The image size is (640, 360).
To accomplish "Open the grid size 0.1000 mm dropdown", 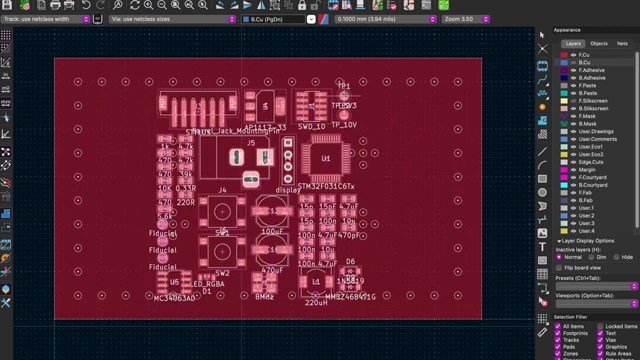I will [x=385, y=19].
